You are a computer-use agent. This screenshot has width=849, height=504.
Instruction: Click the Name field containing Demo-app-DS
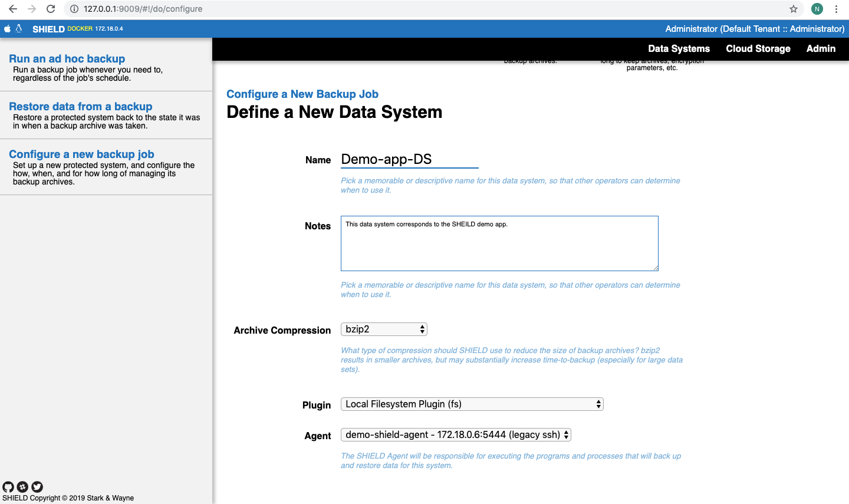tap(410, 159)
